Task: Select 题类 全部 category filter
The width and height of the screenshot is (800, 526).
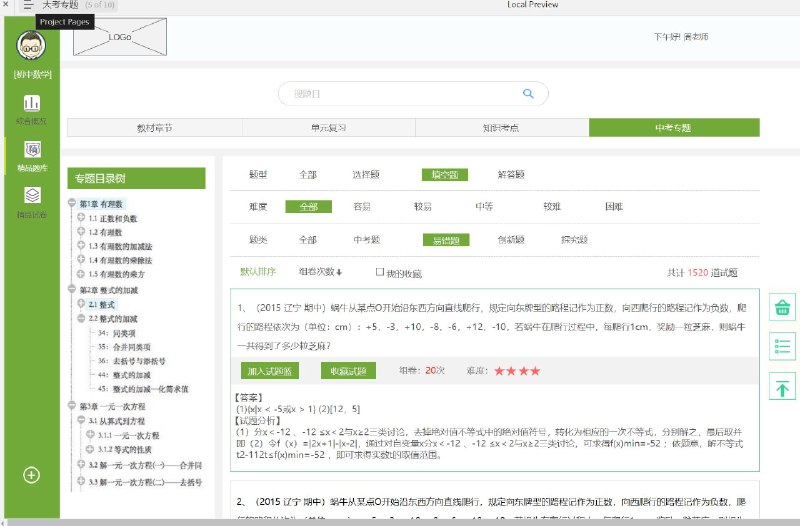Action: 308,240
